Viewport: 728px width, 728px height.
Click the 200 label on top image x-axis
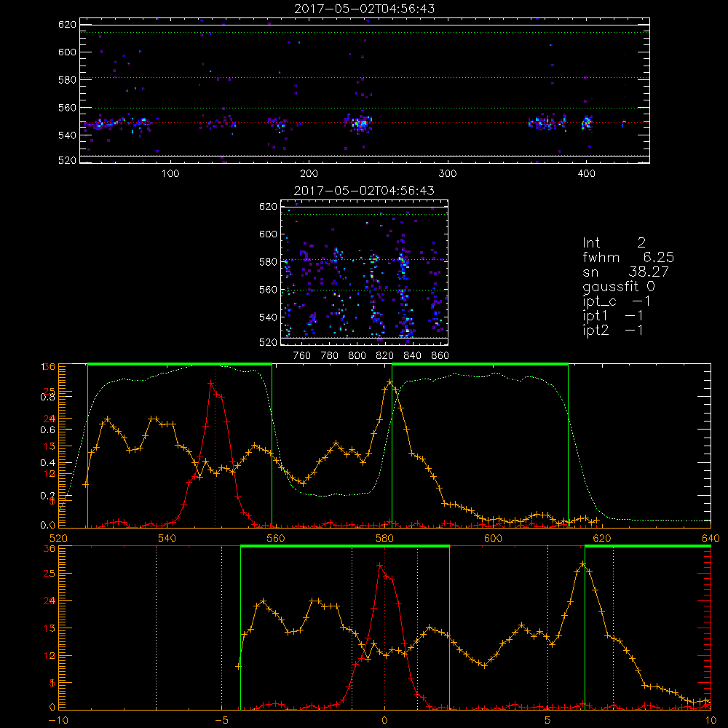[309, 174]
